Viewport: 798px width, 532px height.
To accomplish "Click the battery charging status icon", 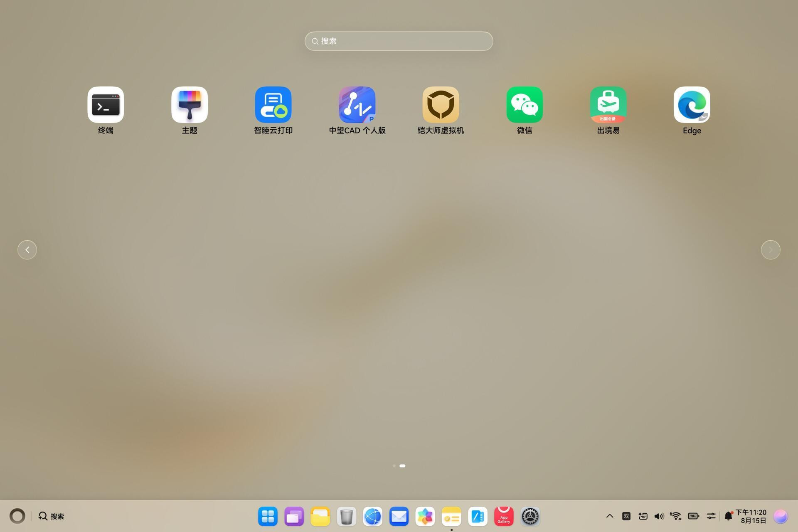I will tap(694, 516).
